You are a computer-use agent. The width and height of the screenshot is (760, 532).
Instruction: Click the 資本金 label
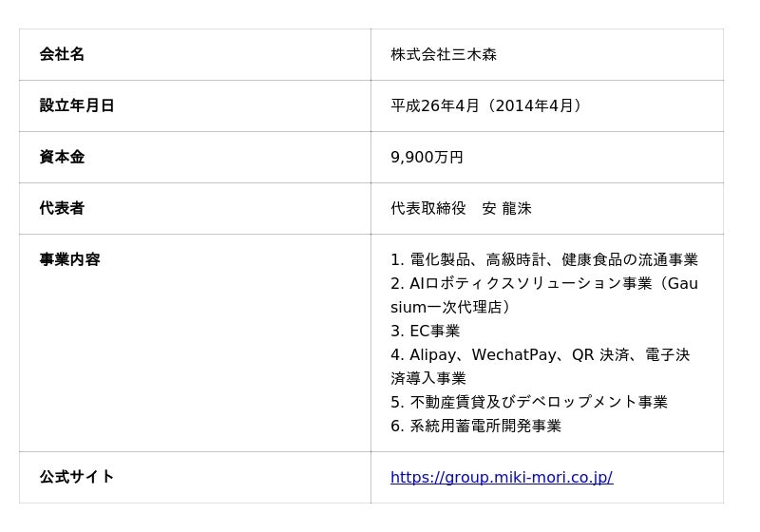[62, 157]
